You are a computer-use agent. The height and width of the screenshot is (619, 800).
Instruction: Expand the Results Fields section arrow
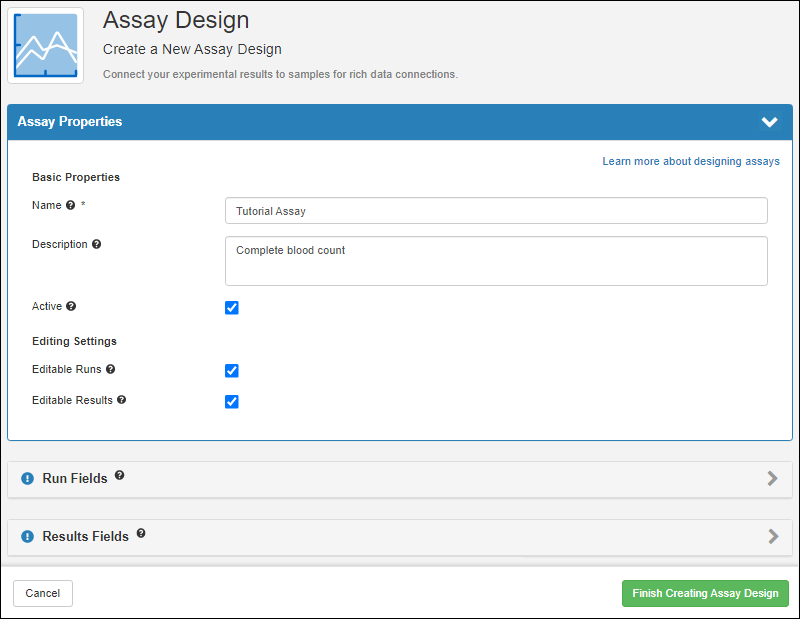click(x=772, y=537)
